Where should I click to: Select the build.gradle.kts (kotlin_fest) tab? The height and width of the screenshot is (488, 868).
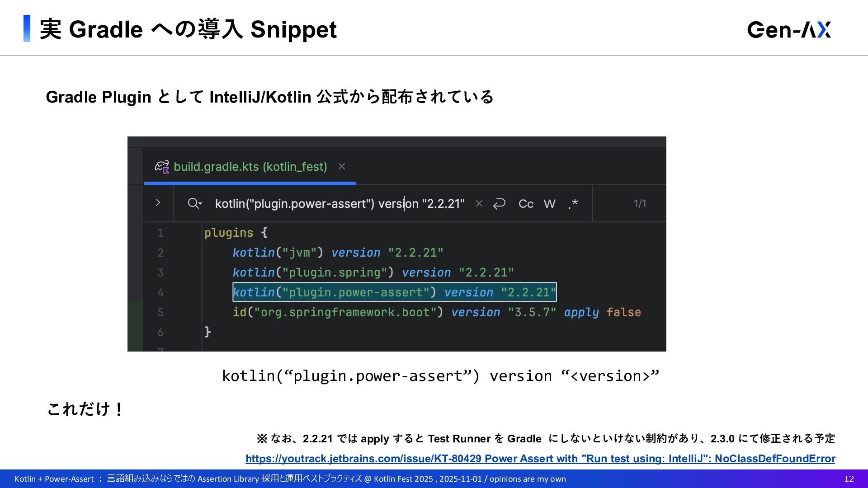coord(250,167)
